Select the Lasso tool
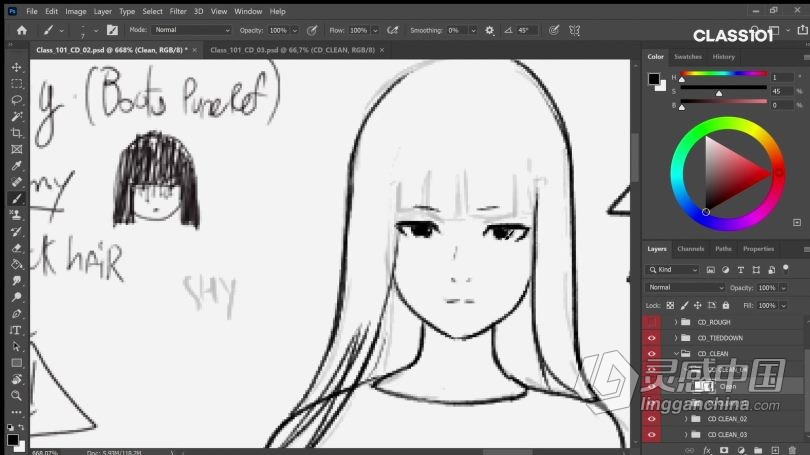The width and height of the screenshot is (810, 455). point(17,100)
